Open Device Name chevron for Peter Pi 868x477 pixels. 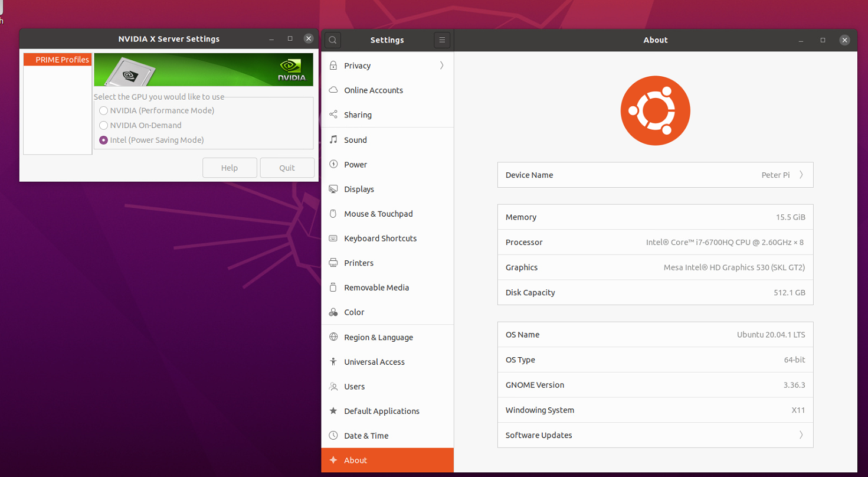tap(801, 175)
